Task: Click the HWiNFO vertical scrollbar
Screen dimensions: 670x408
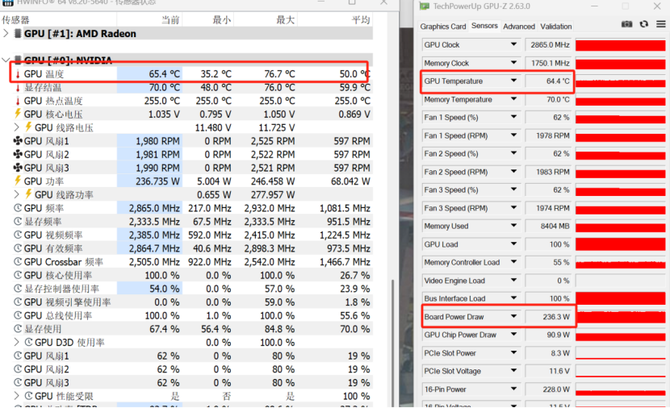Action: tap(393, 343)
